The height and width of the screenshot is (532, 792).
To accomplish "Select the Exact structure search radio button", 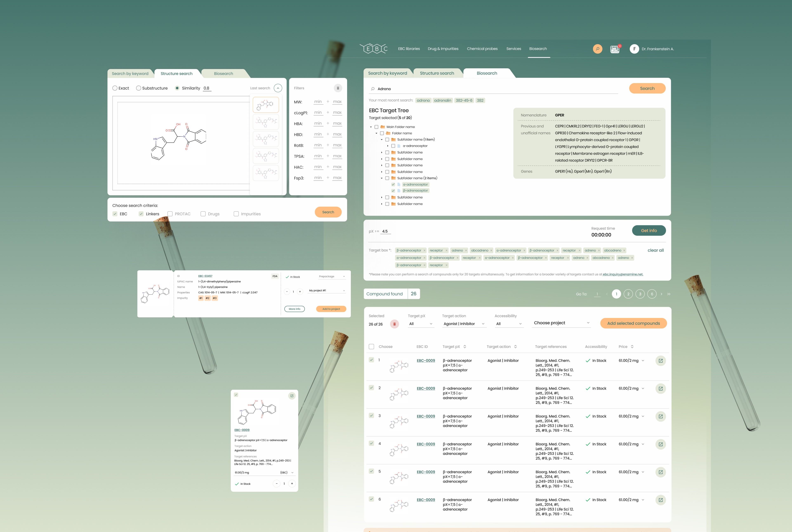I will click(115, 88).
